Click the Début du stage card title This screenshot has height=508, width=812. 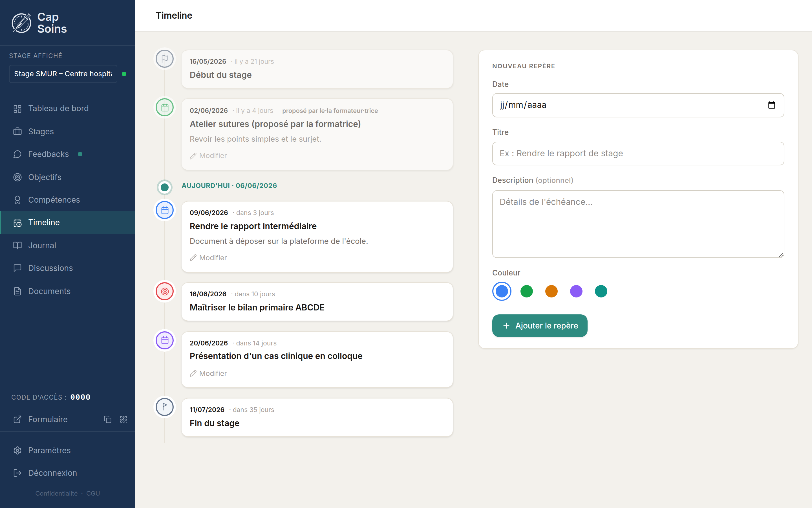click(220, 75)
